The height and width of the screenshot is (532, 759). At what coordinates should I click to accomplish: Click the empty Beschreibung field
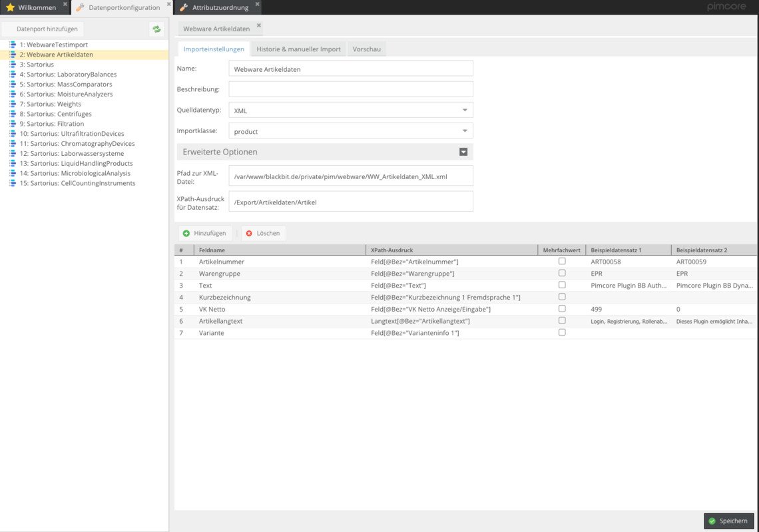(350, 89)
